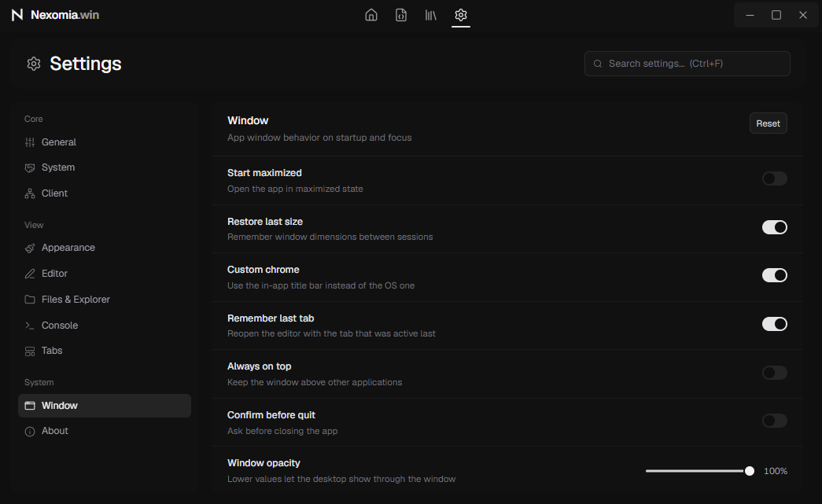Image resolution: width=822 pixels, height=504 pixels.
Task: Reset Window settings with Reset button
Action: click(x=768, y=123)
